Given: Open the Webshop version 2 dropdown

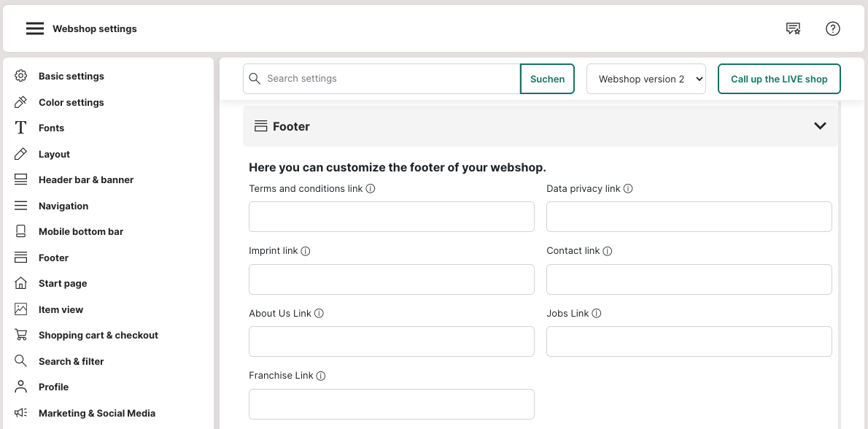Looking at the screenshot, I should [x=646, y=79].
